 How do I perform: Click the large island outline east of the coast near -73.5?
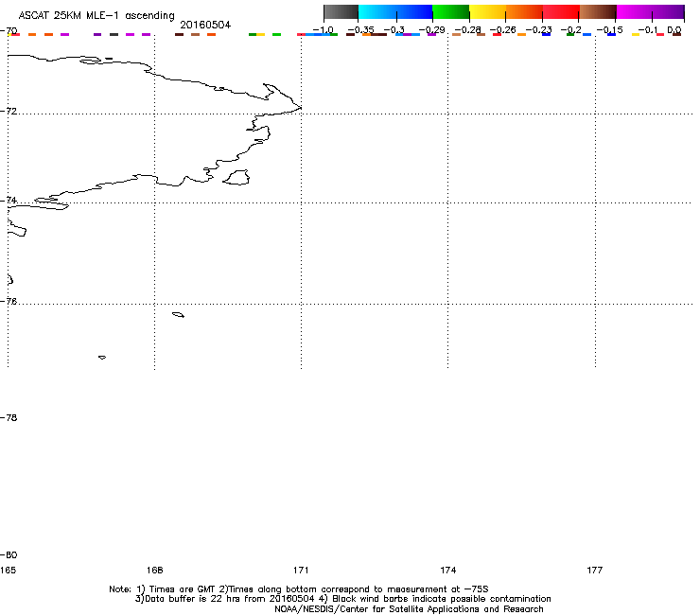[236, 177]
